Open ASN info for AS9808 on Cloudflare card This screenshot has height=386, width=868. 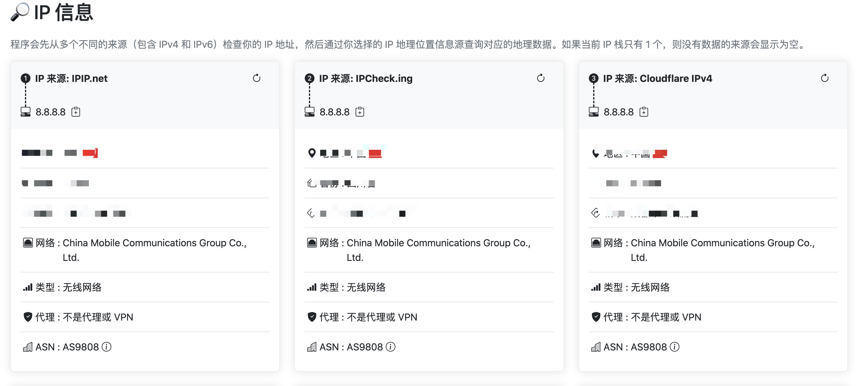(674, 347)
